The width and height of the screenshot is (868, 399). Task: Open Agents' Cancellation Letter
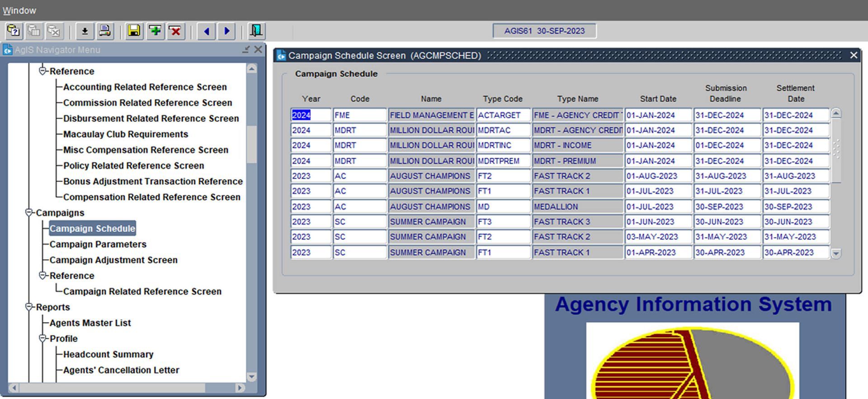pyautogui.click(x=121, y=370)
